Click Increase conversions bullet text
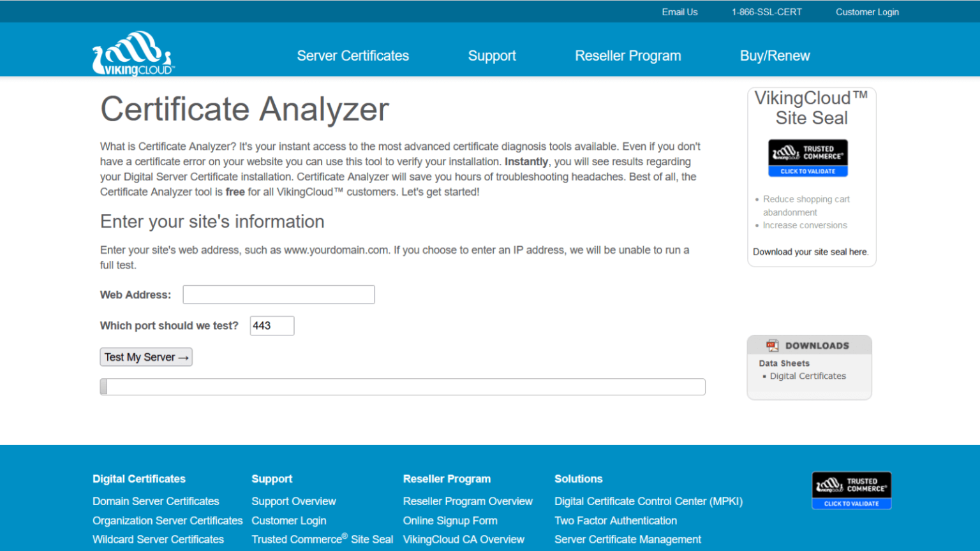This screenshot has width=980, height=551. coord(805,225)
